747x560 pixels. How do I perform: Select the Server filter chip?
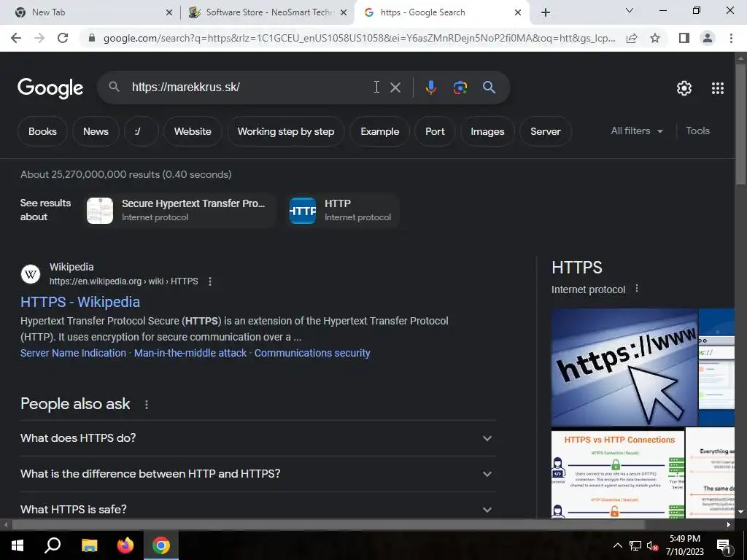coord(546,131)
